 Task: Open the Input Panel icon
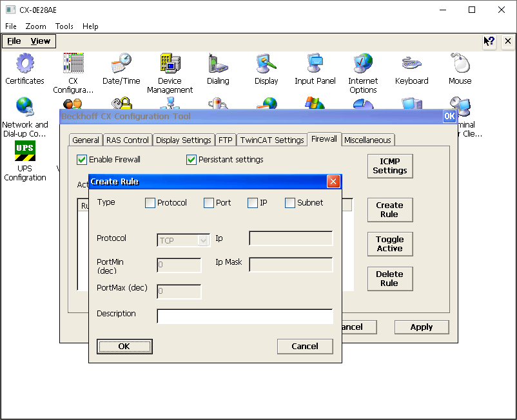(x=315, y=69)
